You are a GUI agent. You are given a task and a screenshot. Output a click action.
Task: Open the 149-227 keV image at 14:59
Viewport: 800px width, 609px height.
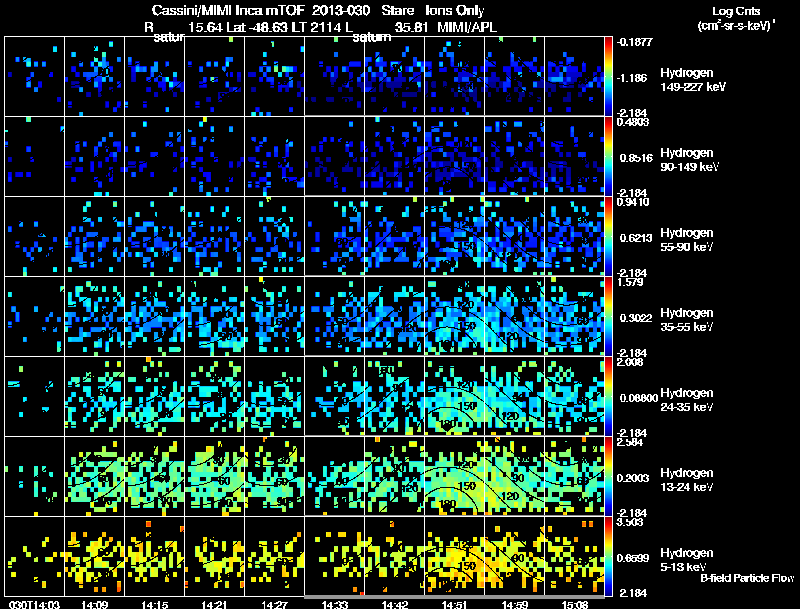point(514,77)
